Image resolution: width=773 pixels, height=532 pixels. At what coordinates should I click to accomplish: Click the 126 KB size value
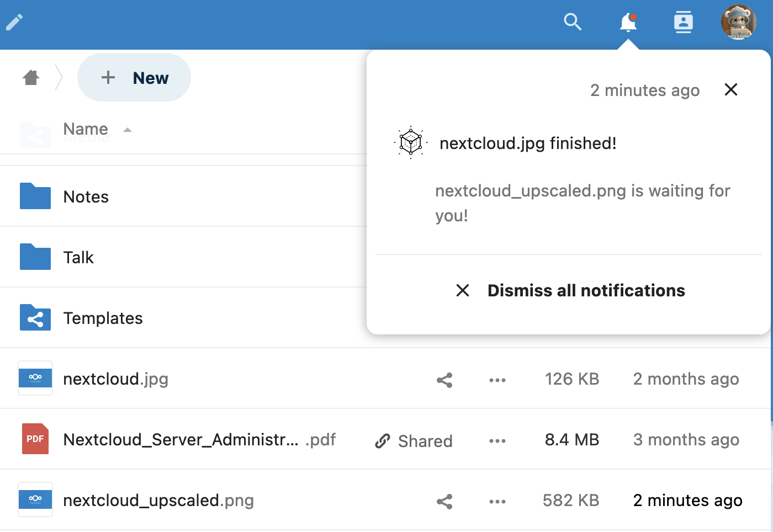coord(572,379)
